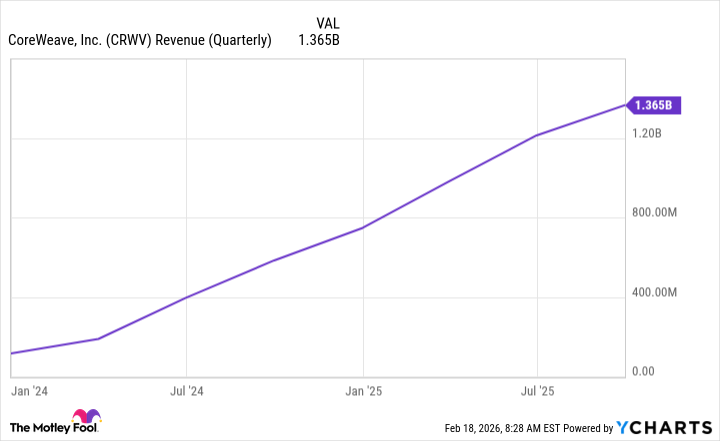
Task: Click revenue line point at Jul '25 gridline
Action: point(538,135)
